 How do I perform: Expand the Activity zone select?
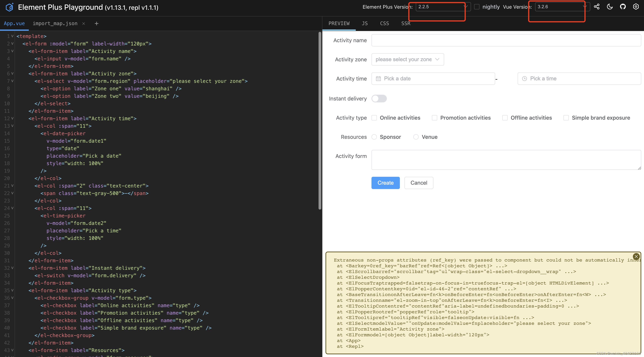pos(408,59)
